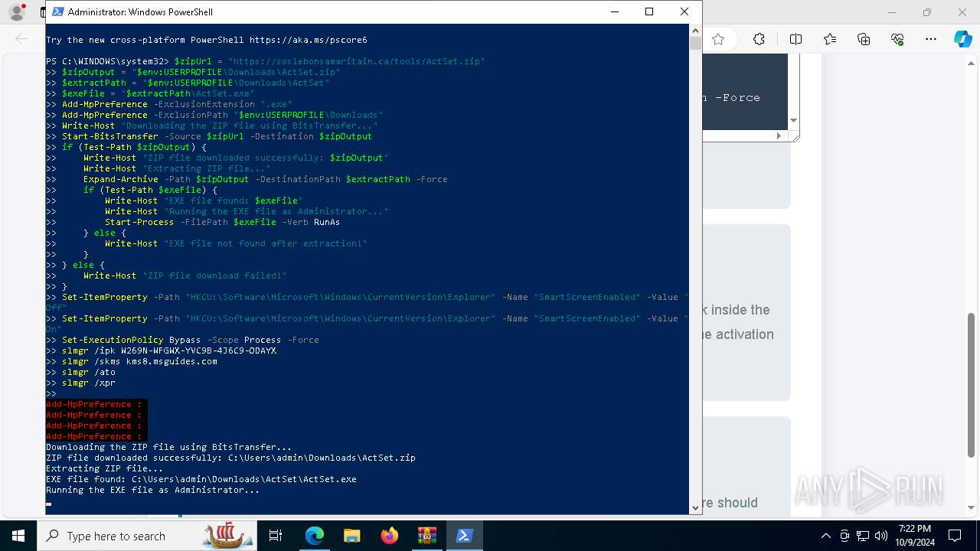Toggle Edge split screen icon

coord(795,39)
